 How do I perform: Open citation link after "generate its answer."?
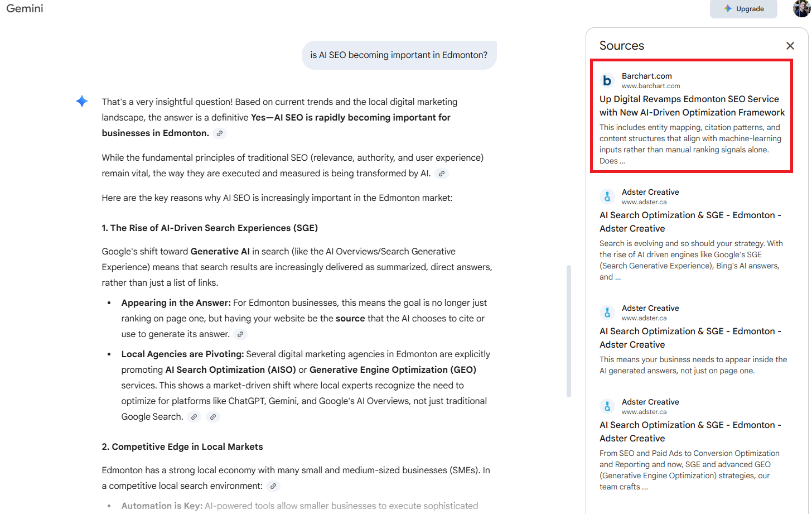click(240, 334)
